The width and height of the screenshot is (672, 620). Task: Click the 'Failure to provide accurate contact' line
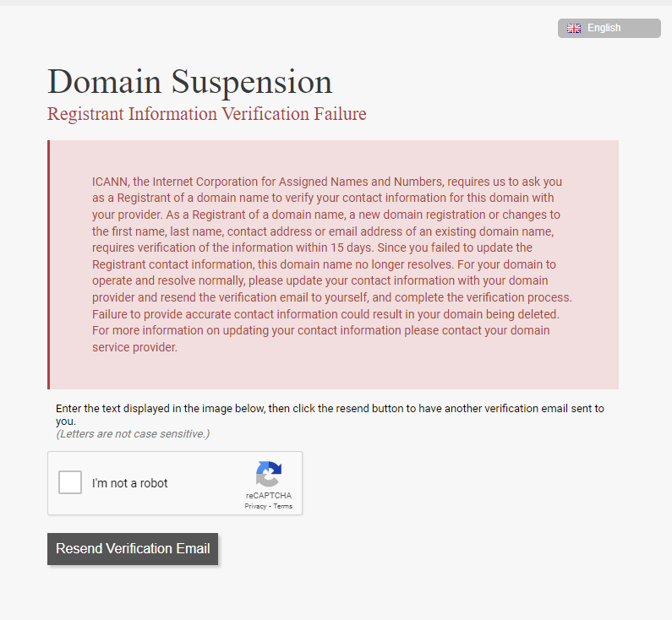tap(325, 314)
